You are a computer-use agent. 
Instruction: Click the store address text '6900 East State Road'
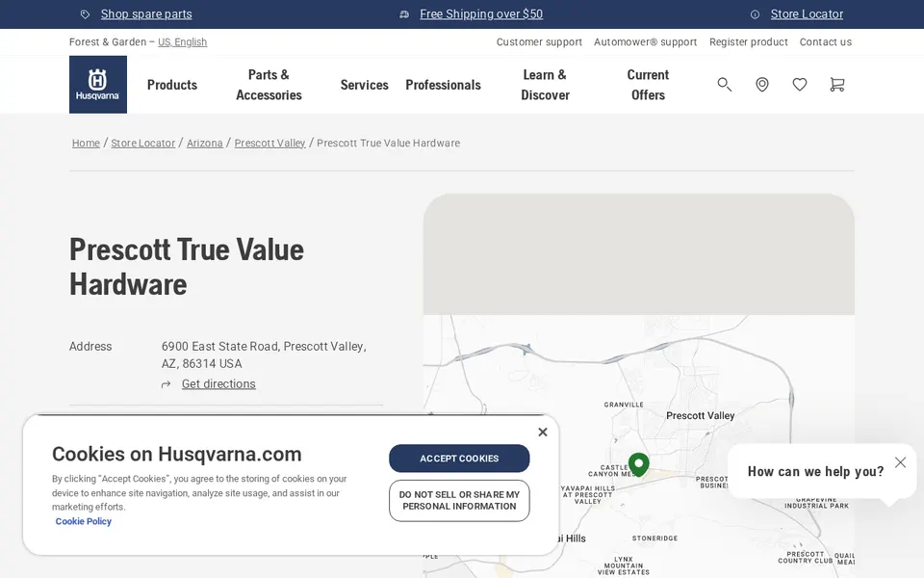point(219,346)
